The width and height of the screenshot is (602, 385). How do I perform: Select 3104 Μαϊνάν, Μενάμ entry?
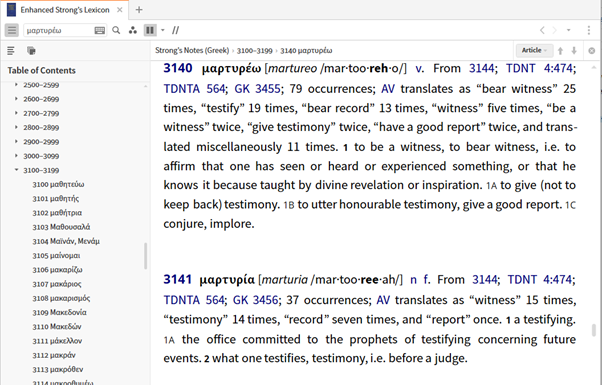click(66, 241)
